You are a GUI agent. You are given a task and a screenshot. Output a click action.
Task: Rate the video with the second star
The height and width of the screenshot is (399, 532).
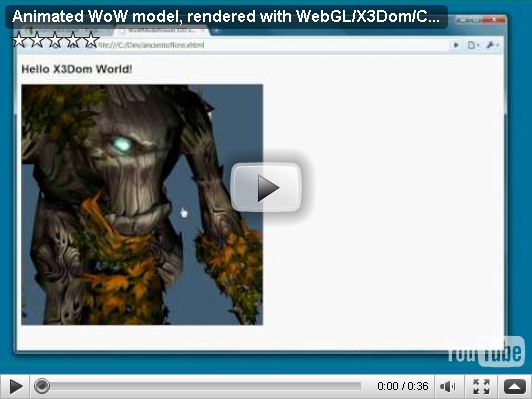click(x=37, y=40)
